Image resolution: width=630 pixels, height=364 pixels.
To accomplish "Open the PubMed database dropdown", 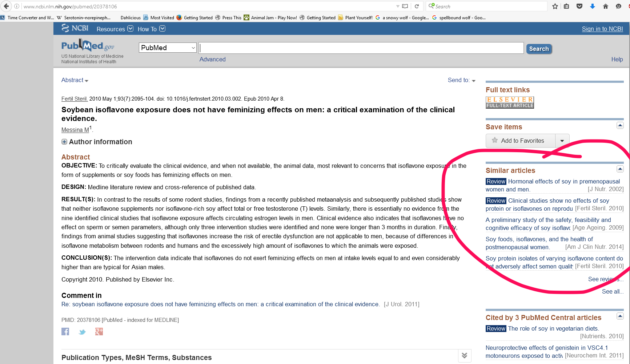I will [x=168, y=48].
